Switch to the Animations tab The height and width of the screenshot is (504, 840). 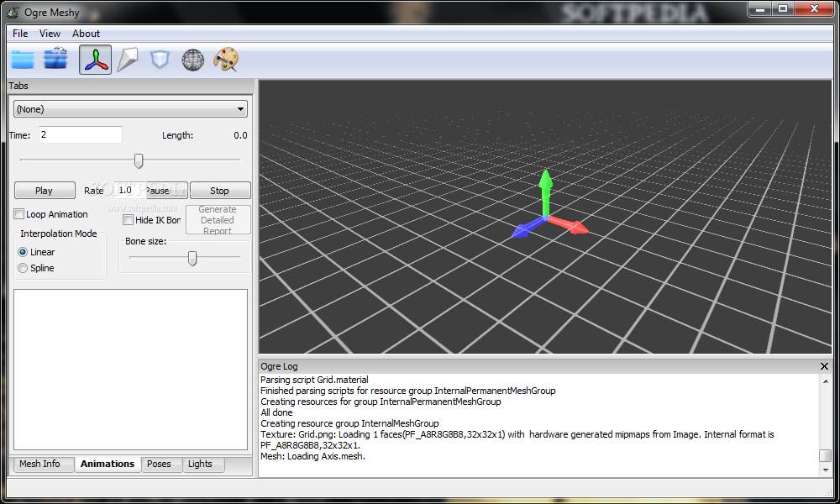(x=108, y=464)
